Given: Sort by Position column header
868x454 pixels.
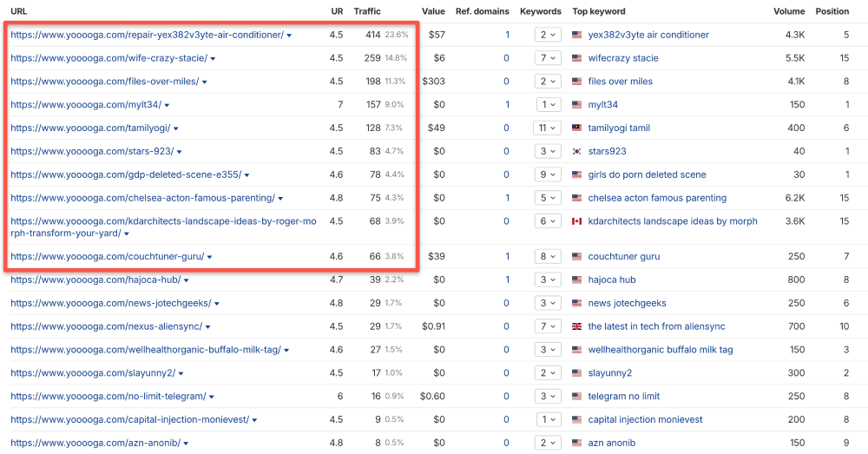Looking at the screenshot, I should pos(832,11).
